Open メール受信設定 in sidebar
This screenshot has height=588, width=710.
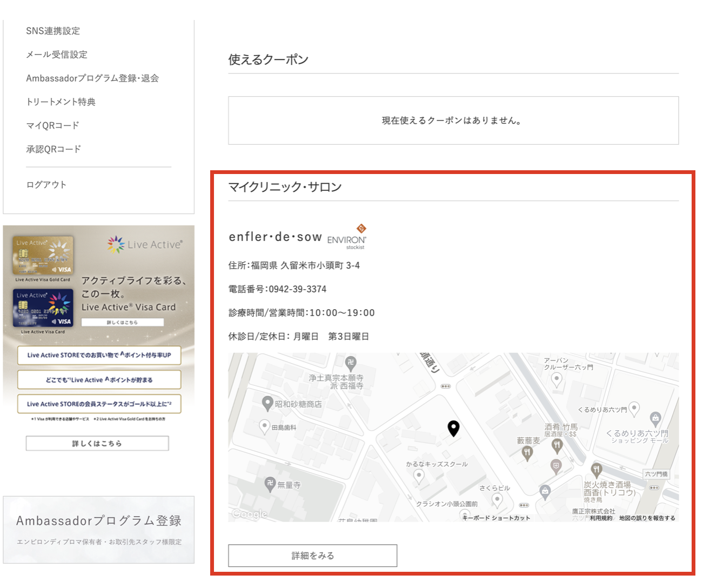(57, 55)
